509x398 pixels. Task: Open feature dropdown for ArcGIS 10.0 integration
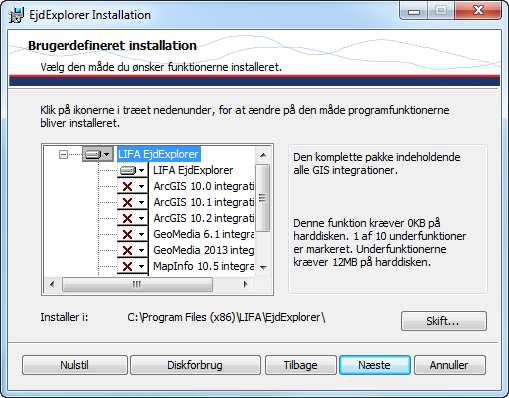coord(133,186)
